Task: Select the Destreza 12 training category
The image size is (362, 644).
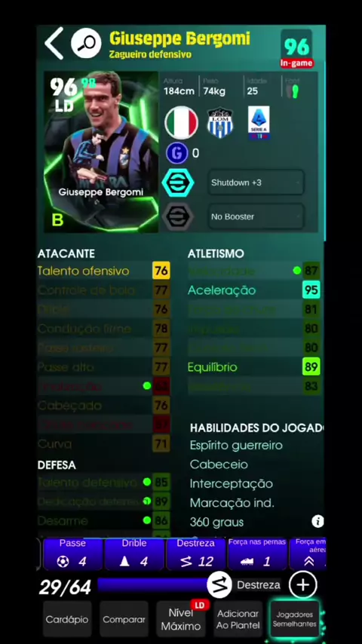Action: pyautogui.click(x=196, y=554)
